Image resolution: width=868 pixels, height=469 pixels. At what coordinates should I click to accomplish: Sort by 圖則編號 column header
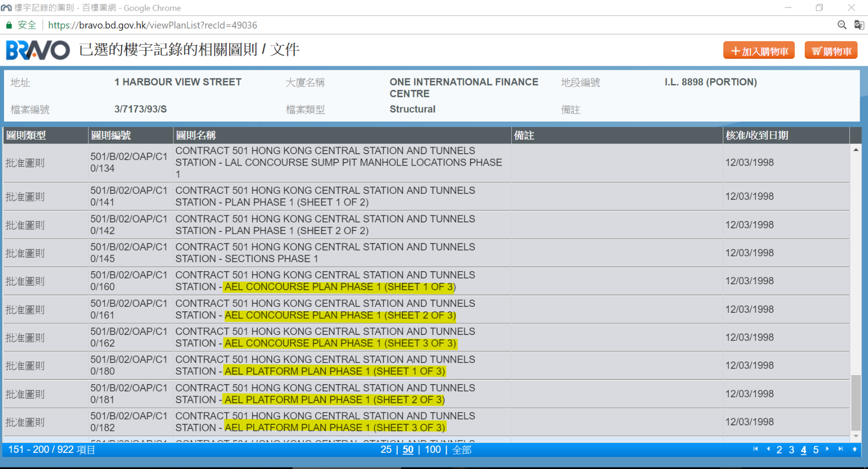[111, 136]
